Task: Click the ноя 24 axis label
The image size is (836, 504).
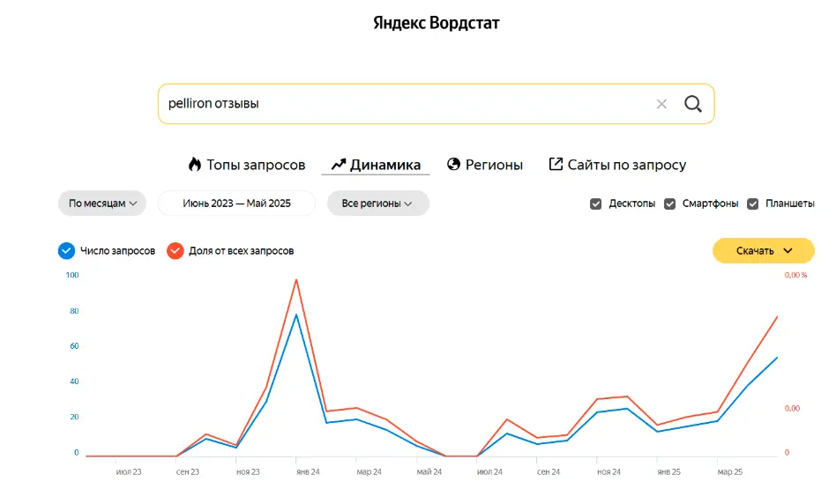Action: [608, 471]
